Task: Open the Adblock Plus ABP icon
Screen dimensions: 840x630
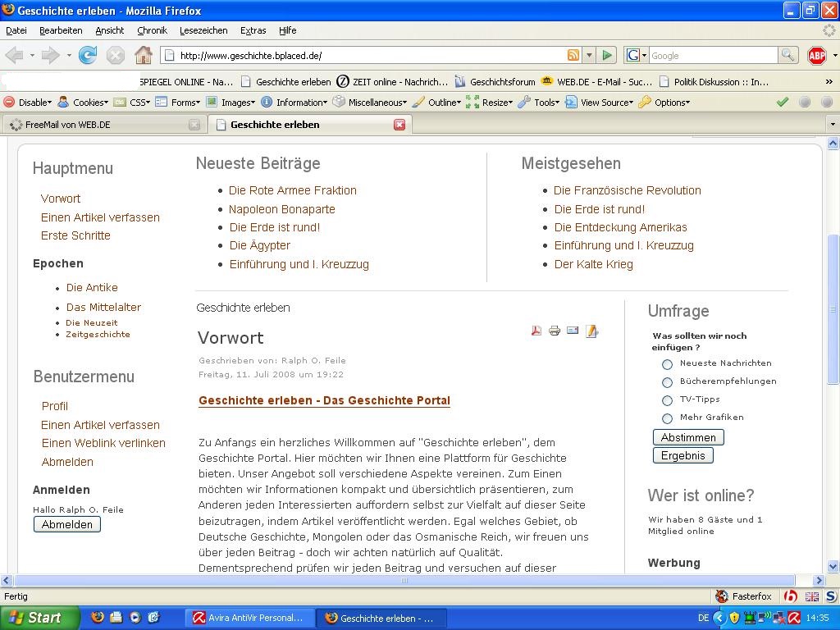Action: pyautogui.click(x=816, y=55)
